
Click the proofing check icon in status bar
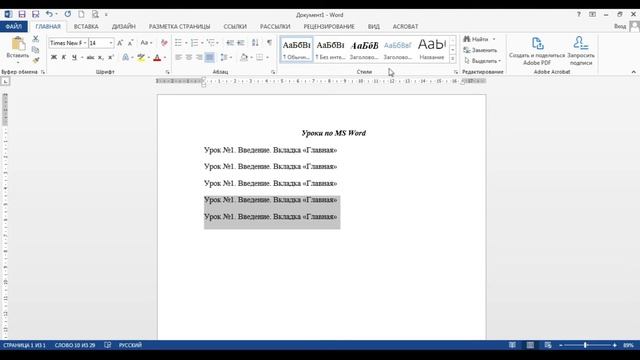tap(107, 345)
